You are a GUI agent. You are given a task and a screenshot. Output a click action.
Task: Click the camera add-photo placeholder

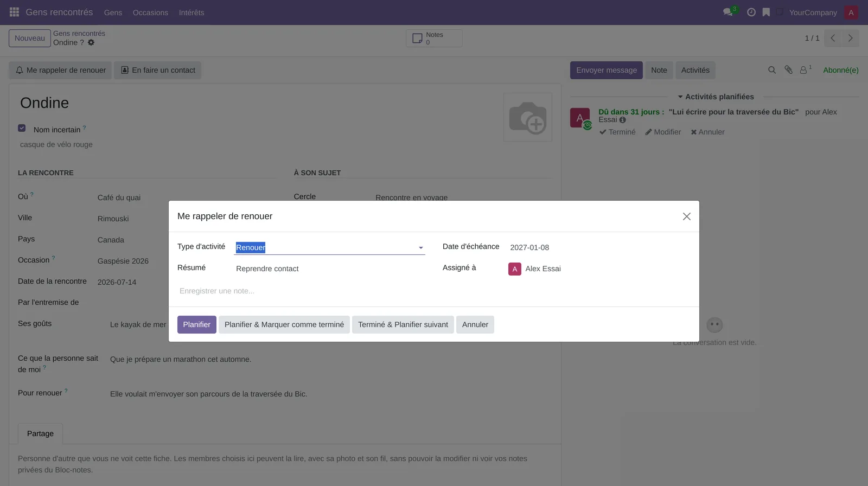click(x=528, y=117)
